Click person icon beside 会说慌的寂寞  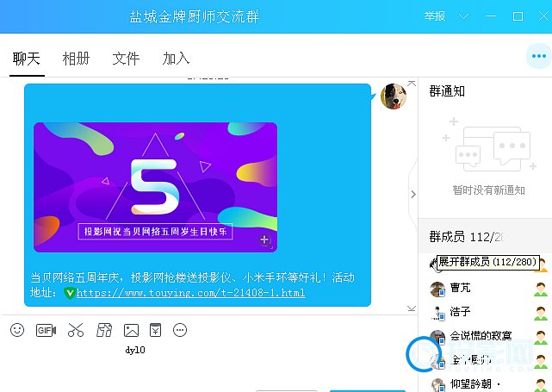(x=541, y=337)
